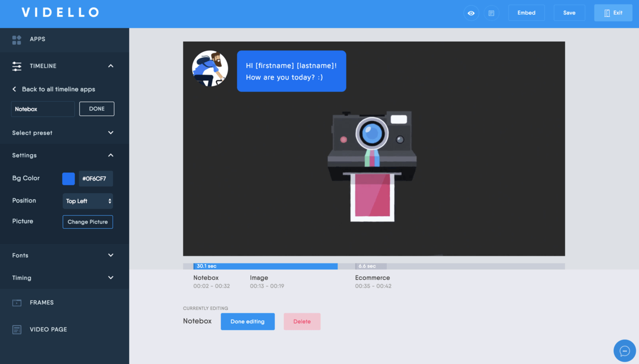Click the Save button
This screenshot has height=364, width=639.
[569, 13]
